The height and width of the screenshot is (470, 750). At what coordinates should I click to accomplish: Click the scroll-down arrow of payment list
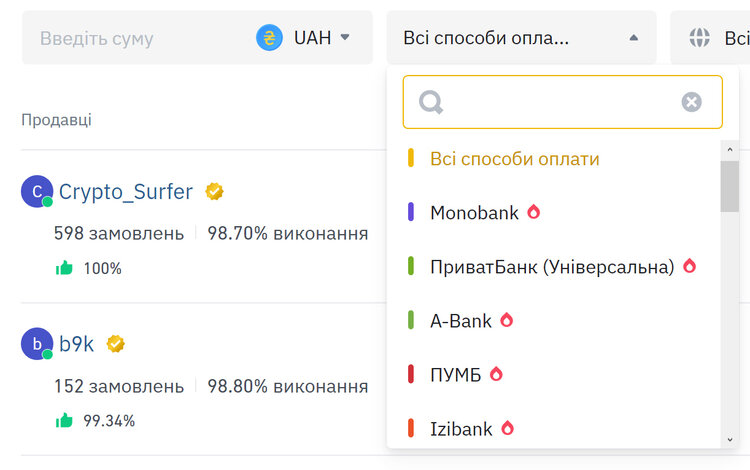[x=729, y=439]
